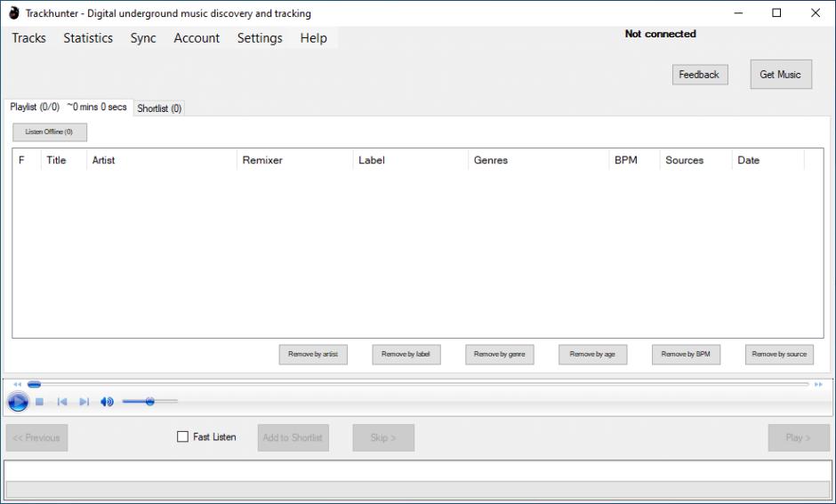Screen dimensions: 836x504
Task: Sort by the Label column header
Action: [411, 160]
